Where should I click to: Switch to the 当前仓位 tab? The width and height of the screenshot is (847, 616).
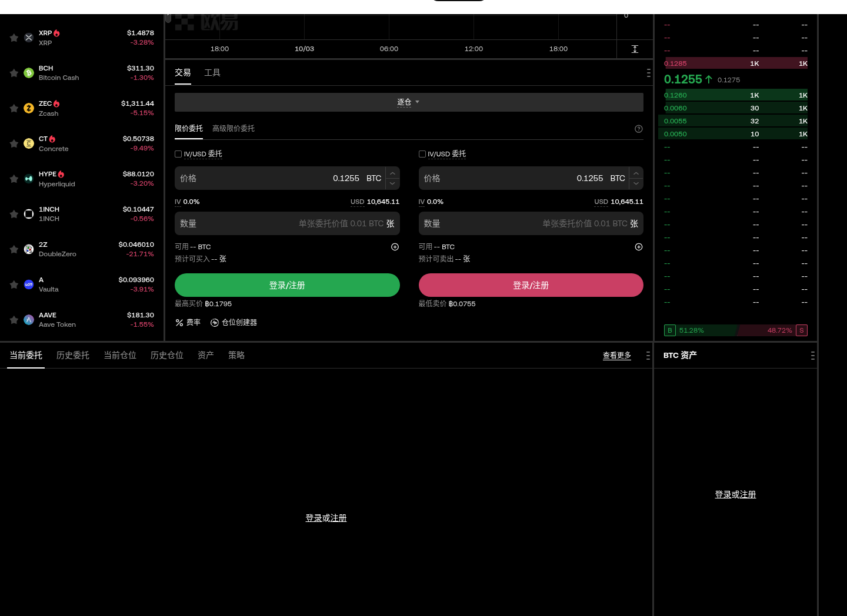coord(120,356)
